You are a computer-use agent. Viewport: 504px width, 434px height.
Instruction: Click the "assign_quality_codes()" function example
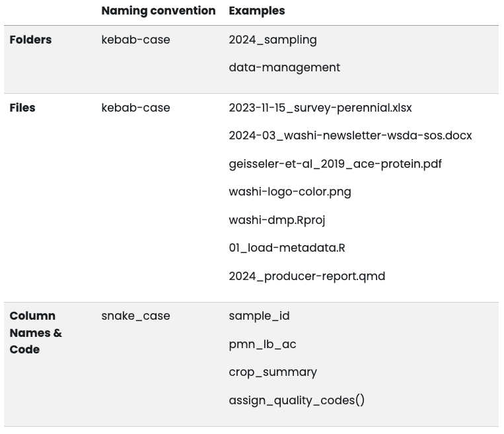[297, 400]
